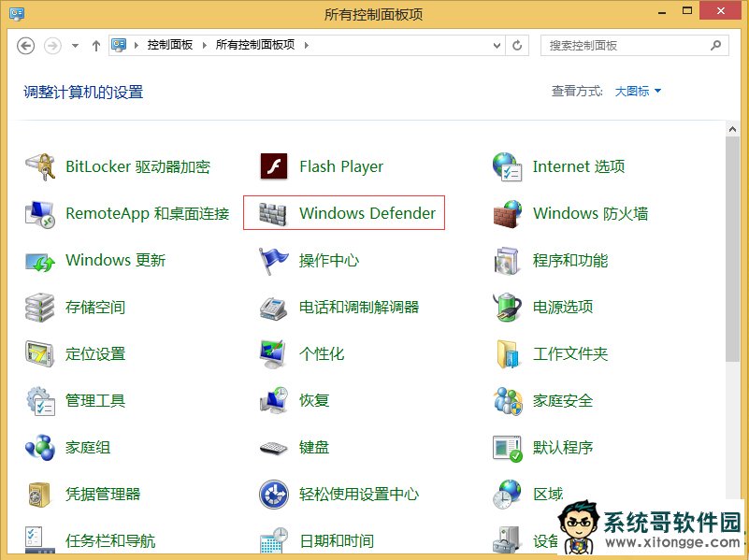Click the vertical scrollbar thumb
Screen dimensions: 749x560
point(732,249)
